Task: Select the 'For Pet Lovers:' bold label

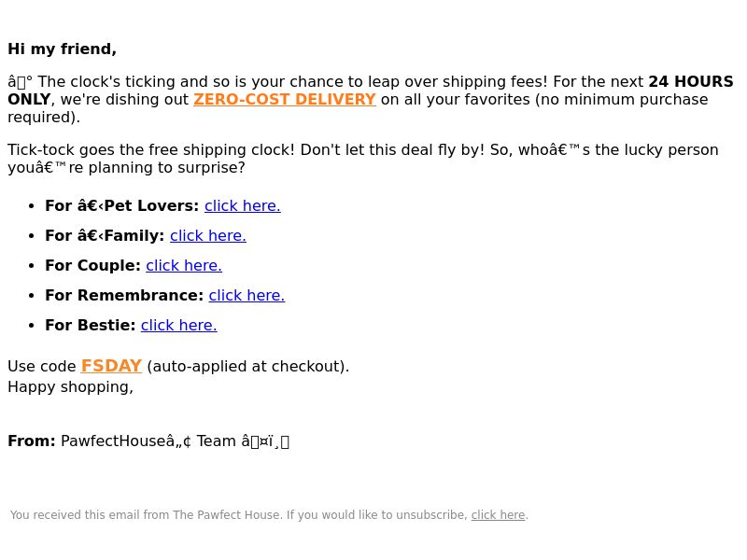Action: (x=122, y=205)
